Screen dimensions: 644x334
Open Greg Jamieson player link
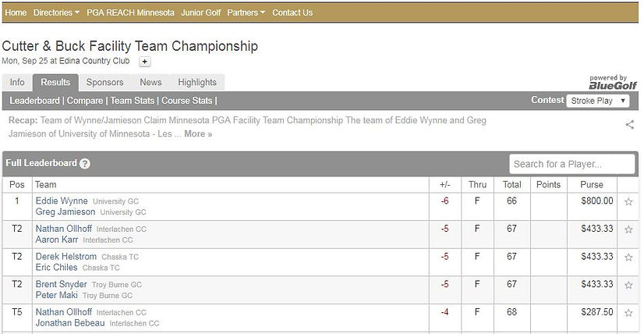point(65,211)
